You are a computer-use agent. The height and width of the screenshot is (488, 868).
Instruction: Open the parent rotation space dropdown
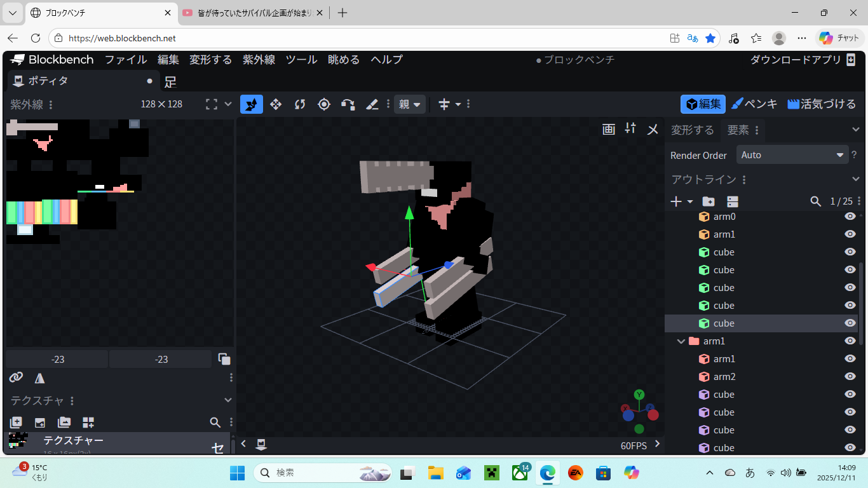coord(410,104)
